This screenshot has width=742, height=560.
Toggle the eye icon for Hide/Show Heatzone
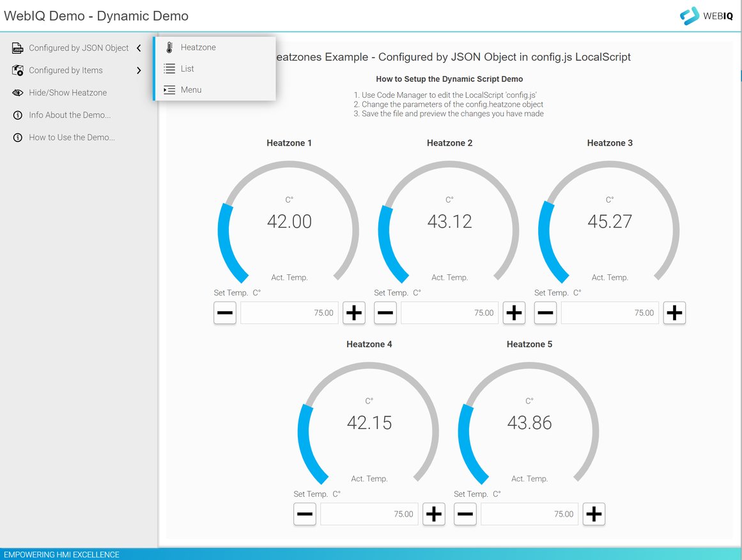17,93
